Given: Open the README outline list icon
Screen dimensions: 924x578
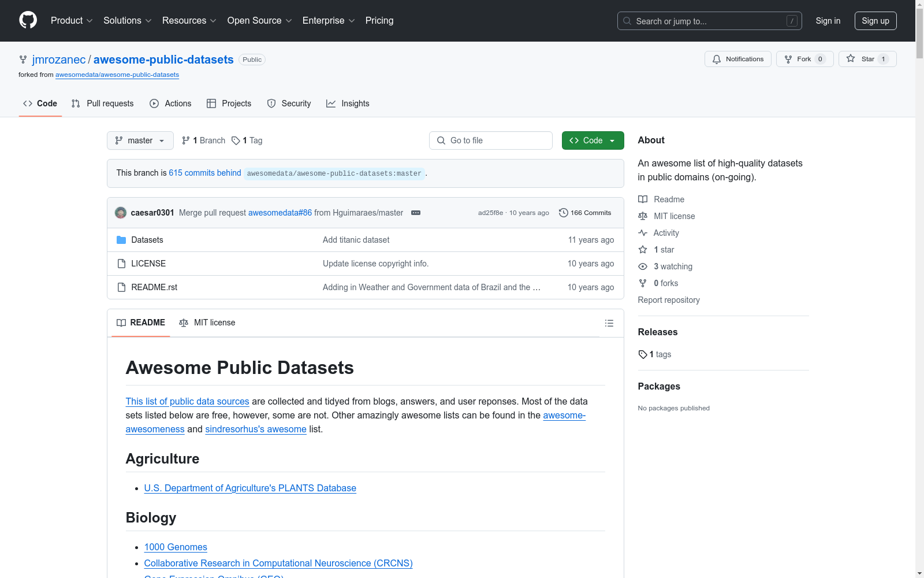Looking at the screenshot, I should [x=609, y=323].
